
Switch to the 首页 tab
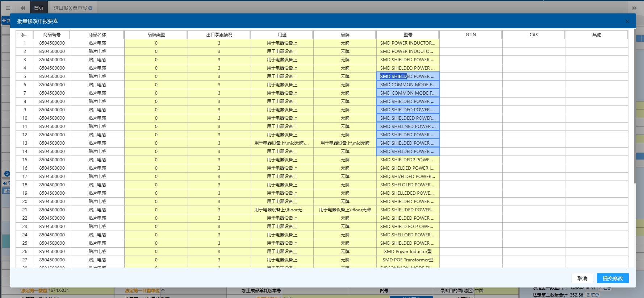39,8
